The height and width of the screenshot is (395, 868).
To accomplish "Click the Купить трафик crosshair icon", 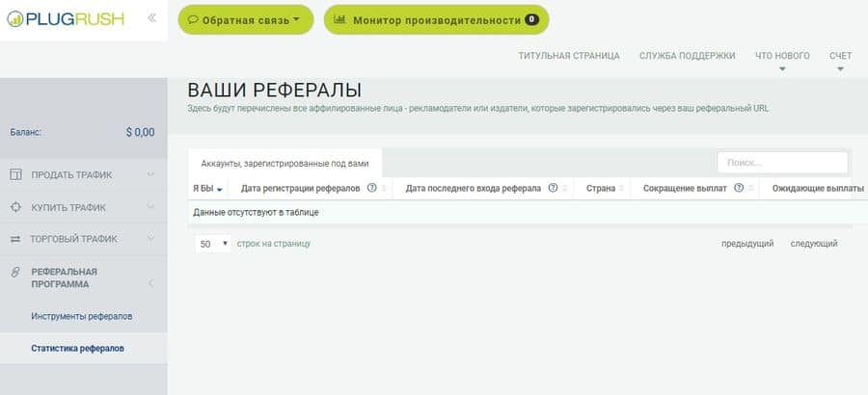I will 15,207.
